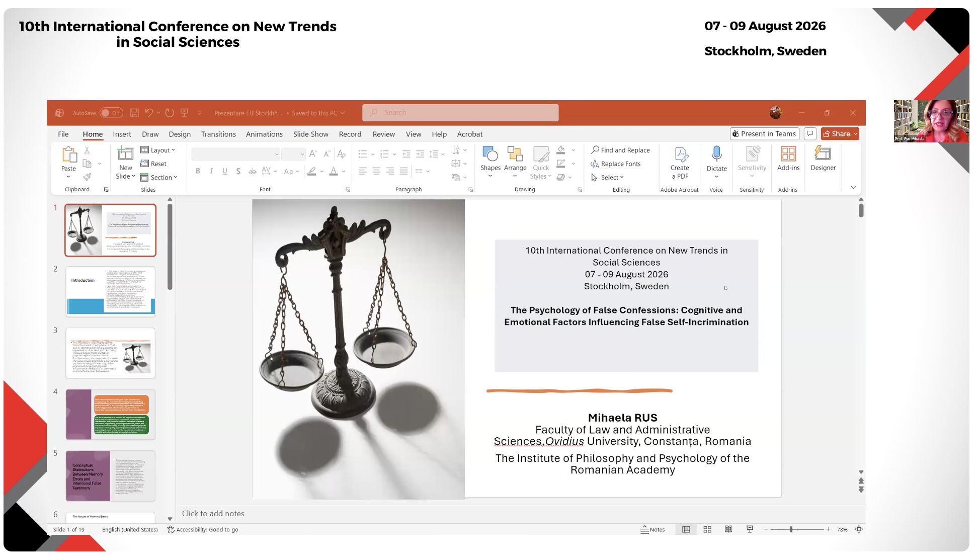Viewport: 980px width, 558px height.
Task: Click English (United States) language button
Action: tap(130, 529)
